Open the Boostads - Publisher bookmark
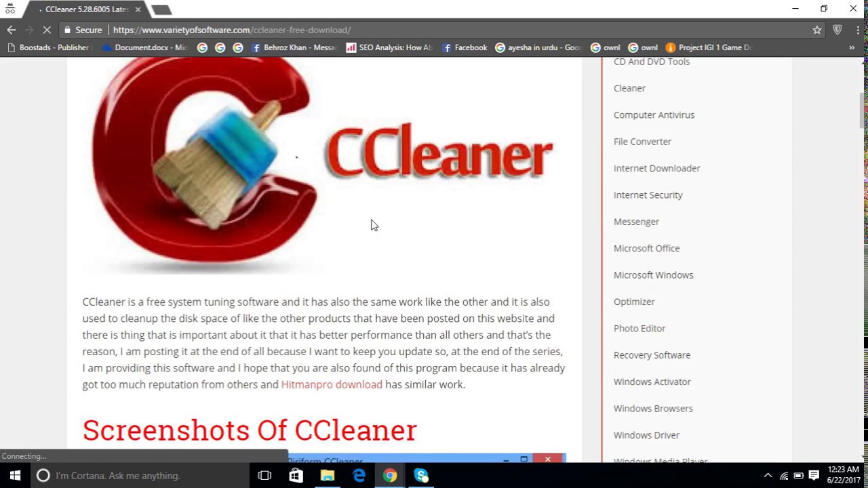The height and width of the screenshot is (488, 868). point(48,47)
